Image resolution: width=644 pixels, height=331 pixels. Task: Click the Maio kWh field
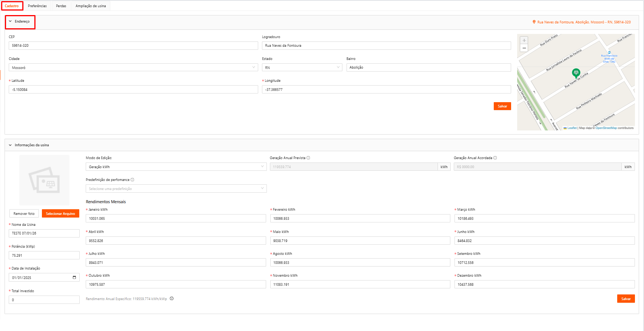(360, 241)
